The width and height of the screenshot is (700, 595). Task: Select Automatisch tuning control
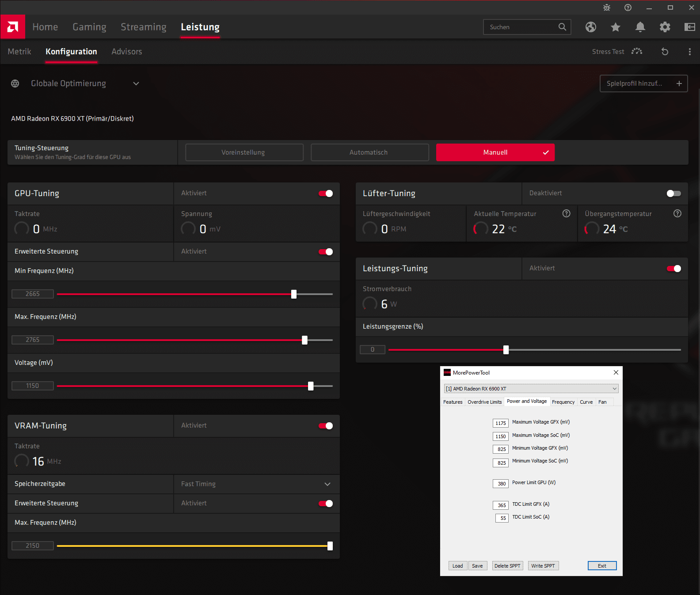tap(370, 152)
